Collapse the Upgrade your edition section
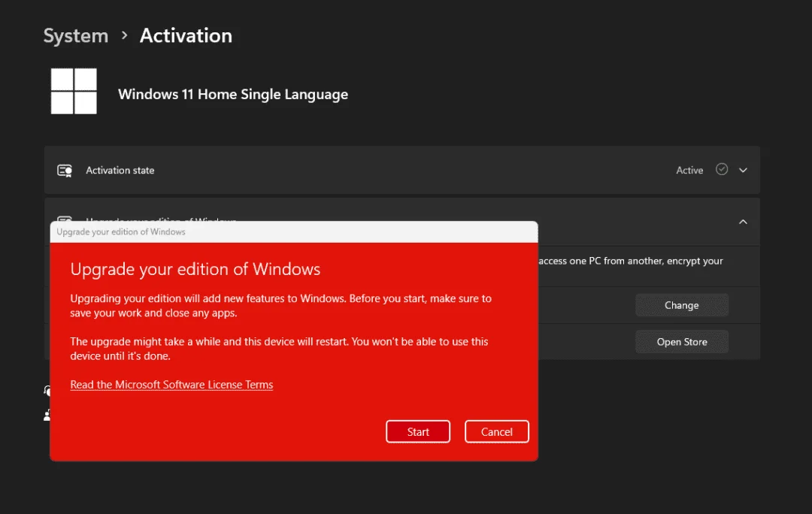Image resolution: width=812 pixels, height=514 pixels. (x=743, y=222)
